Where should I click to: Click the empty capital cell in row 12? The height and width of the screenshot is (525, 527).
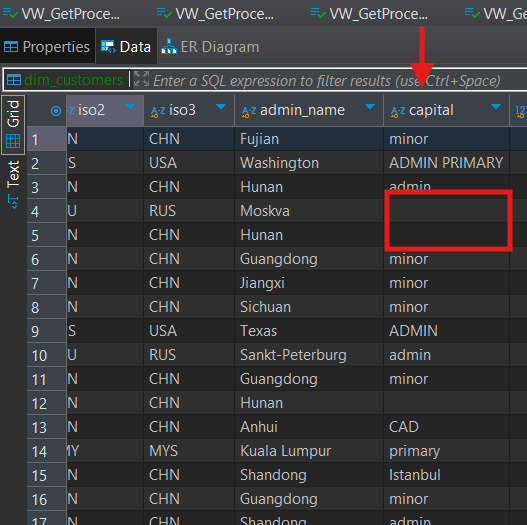pyautogui.click(x=446, y=403)
